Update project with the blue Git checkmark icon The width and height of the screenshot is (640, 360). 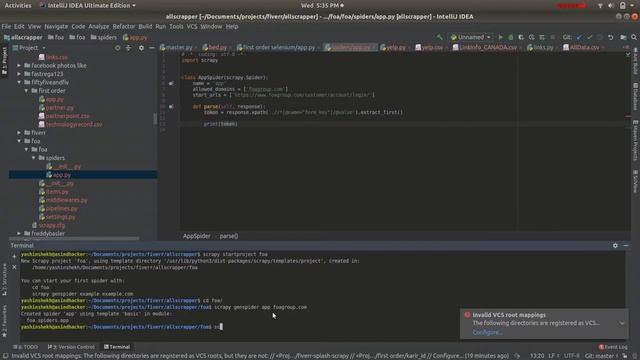pos(579,37)
